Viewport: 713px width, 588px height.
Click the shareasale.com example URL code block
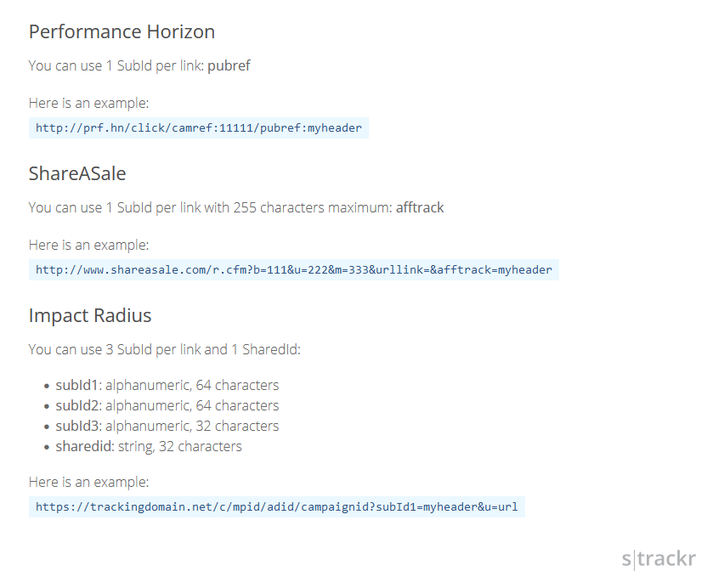(294, 269)
